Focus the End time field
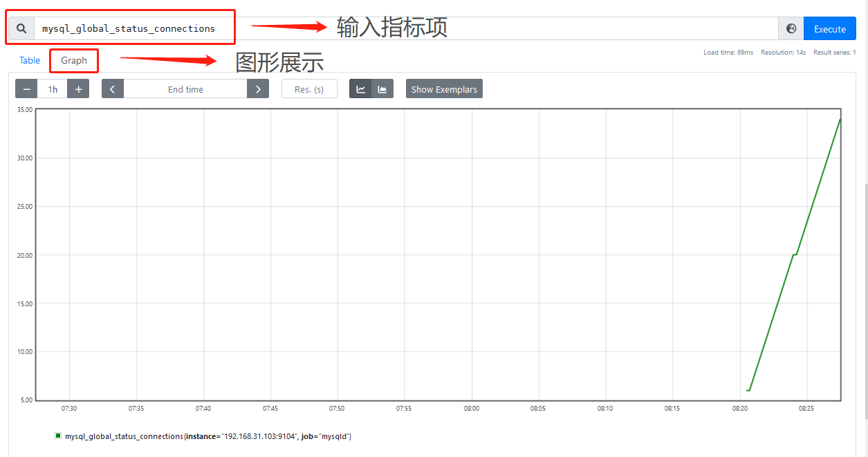The height and width of the screenshot is (457, 868). pos(185,89)
